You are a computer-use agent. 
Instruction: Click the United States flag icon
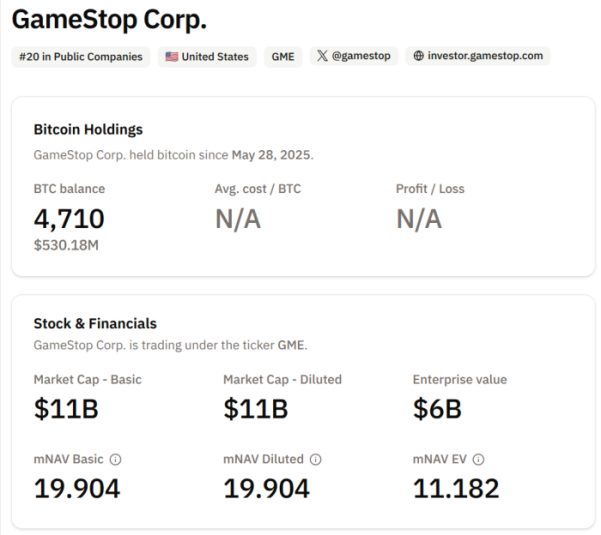coord(172,57)
